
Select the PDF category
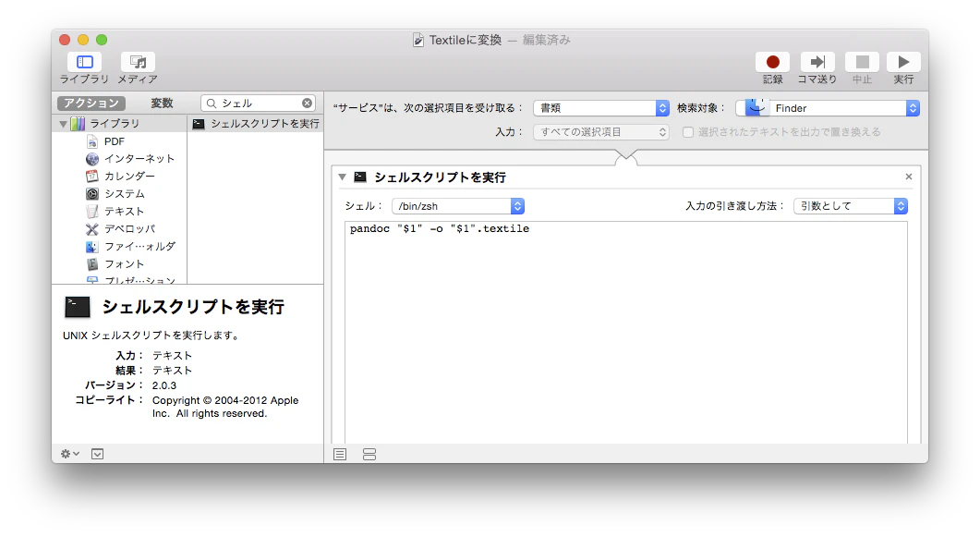coord(115,141)
